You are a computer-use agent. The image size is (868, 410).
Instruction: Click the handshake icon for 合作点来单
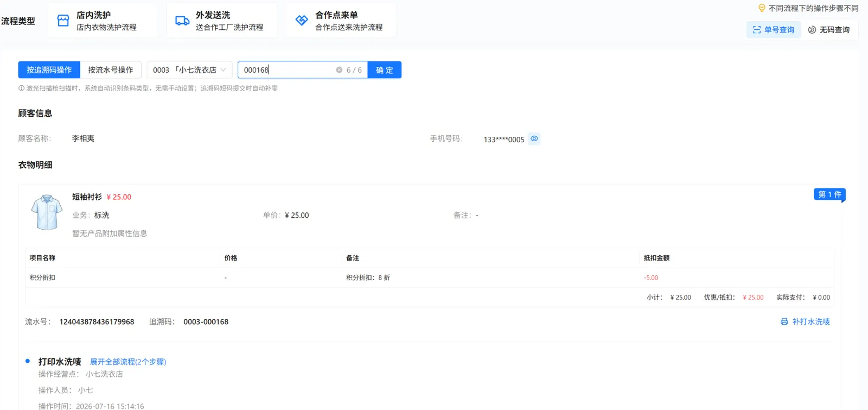[x=302, y=21]
